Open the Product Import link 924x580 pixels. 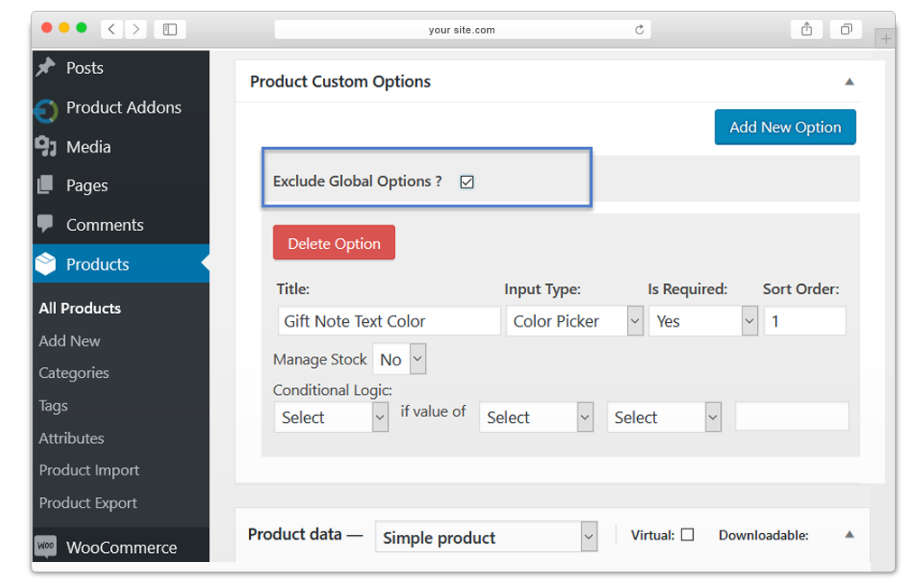pos(89,470)
